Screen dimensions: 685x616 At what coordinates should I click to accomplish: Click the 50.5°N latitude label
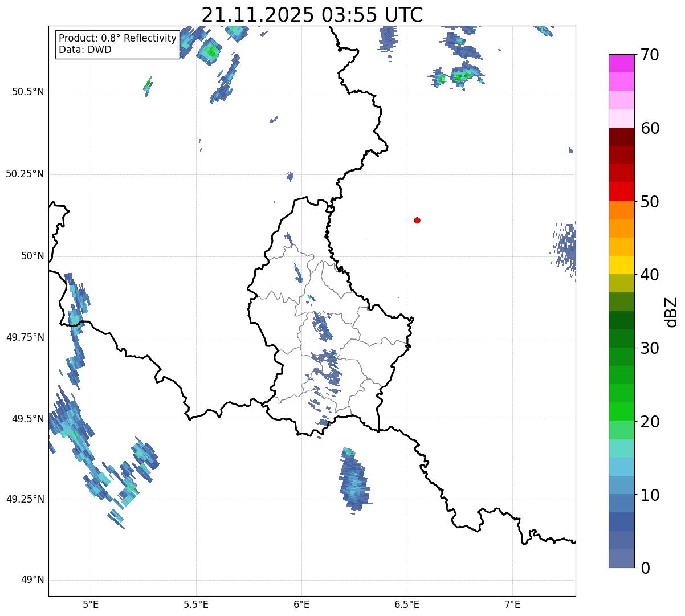(x=28, y=92)
